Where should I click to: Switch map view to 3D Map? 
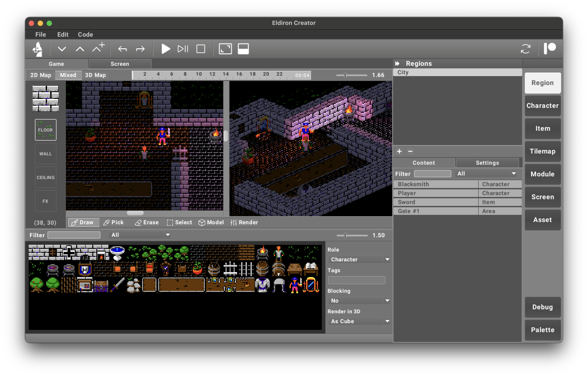[x=95, y=75]
